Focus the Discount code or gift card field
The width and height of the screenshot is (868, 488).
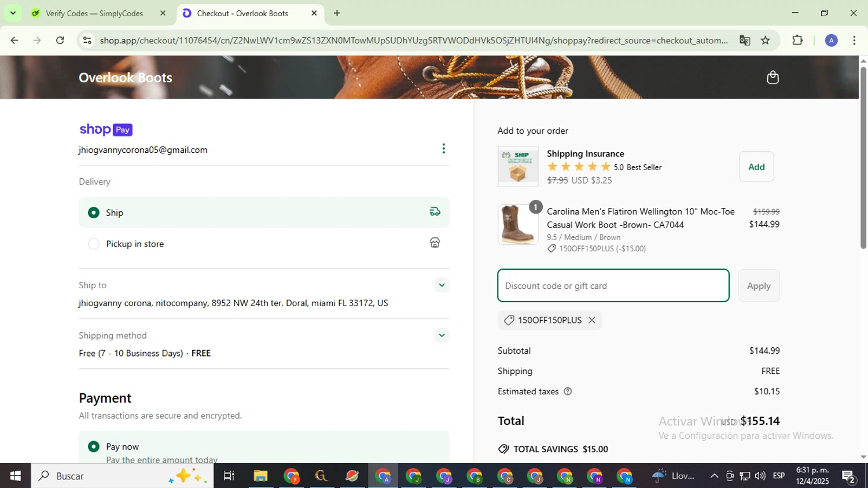click(x=613, y=285)
